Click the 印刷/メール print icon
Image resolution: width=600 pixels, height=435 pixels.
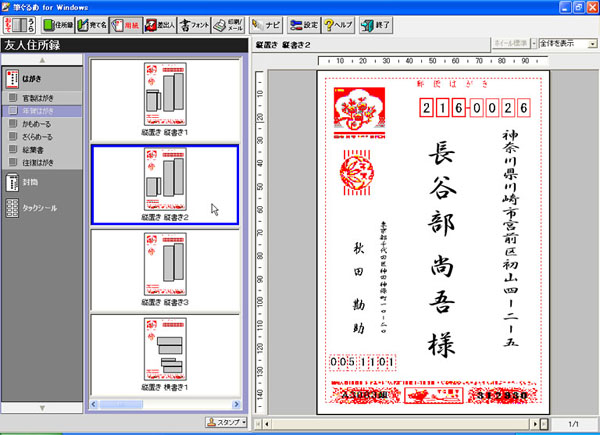pos(227,22)
